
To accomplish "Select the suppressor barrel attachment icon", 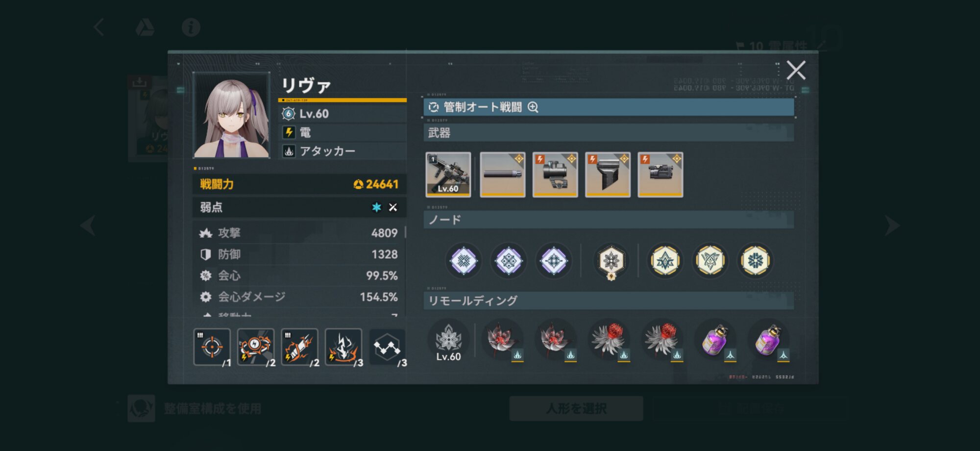I will coord(502,175).
